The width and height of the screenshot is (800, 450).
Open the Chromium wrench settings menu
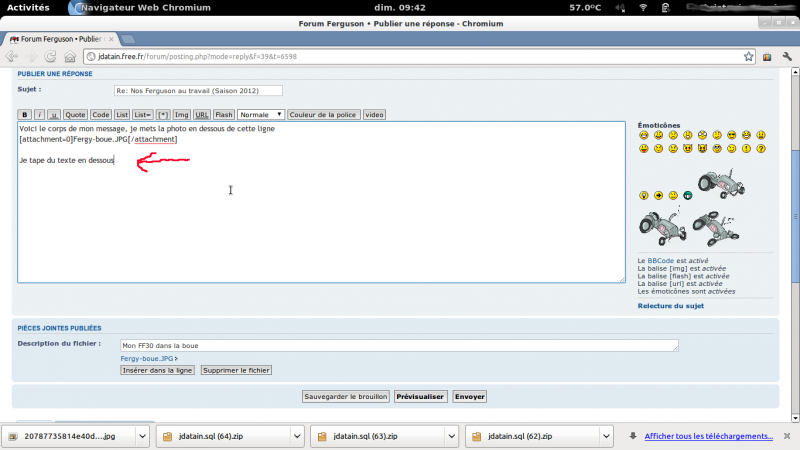pos(787,57)
